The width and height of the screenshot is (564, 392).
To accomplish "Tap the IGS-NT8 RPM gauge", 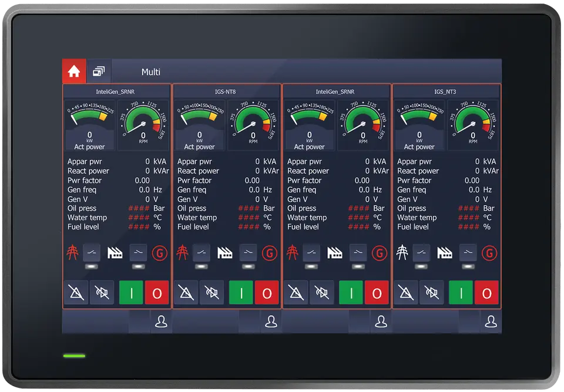I will pos(253,126).
